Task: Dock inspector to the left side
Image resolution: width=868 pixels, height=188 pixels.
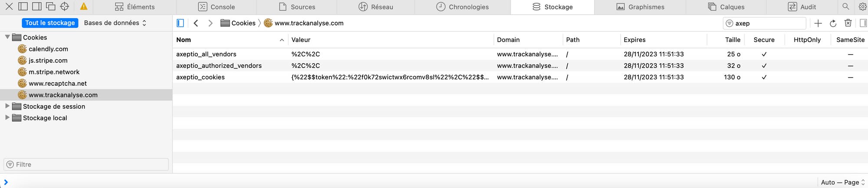Action: [x=23, y=6]
